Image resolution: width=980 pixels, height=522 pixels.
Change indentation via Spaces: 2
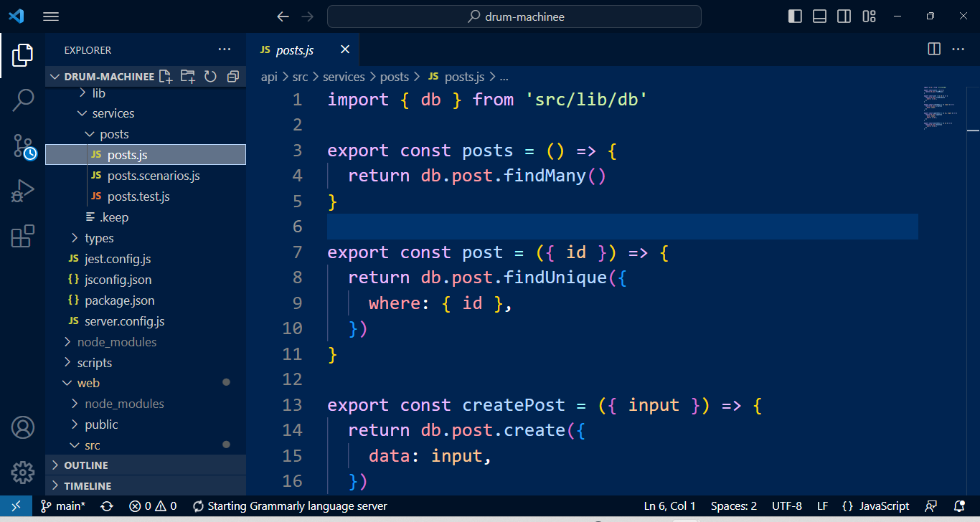tap(734, 506)
